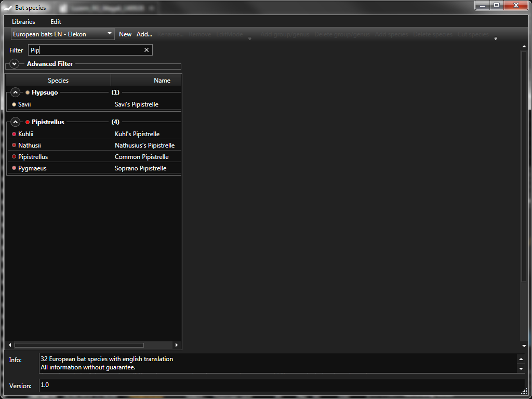
Task: Expand the Advanced Filter section
Action: pos(15,64)
